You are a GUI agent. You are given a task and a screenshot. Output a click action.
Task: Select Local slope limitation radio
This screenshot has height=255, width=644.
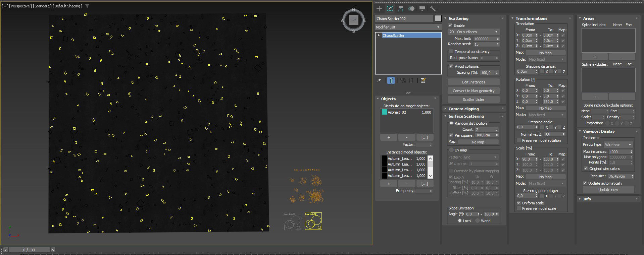coord(460,221)
